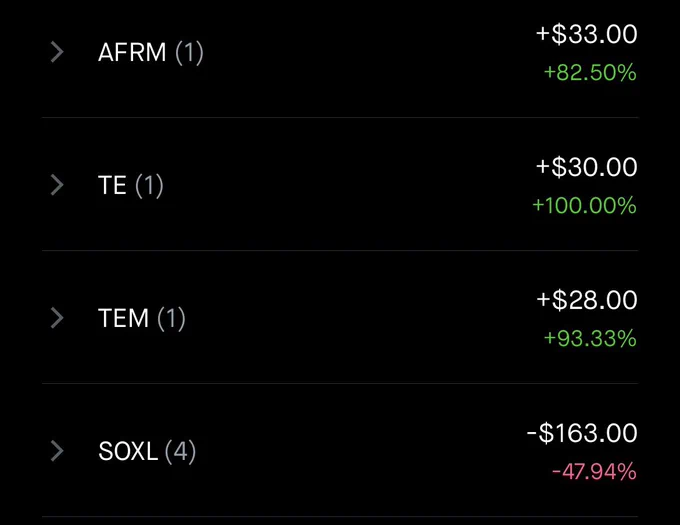This screenshot has width=680, height=525.
Task: Select the +100.00% TE return percentage
Action: (585, 205)
